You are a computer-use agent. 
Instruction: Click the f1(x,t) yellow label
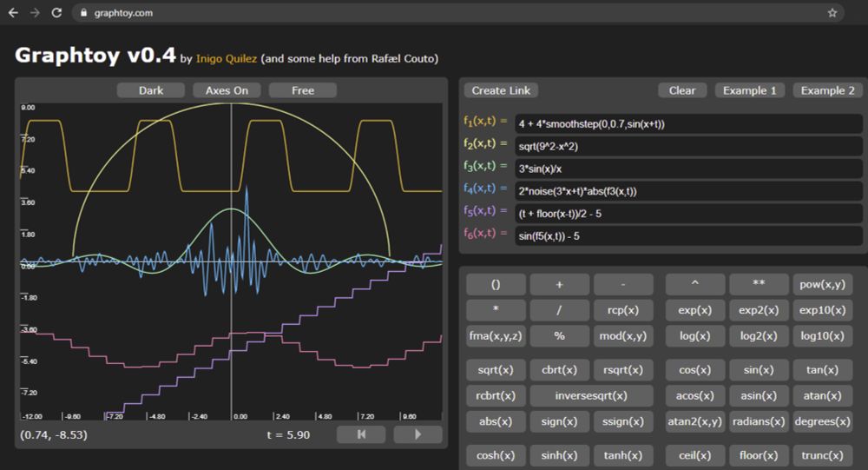(485, 122)
